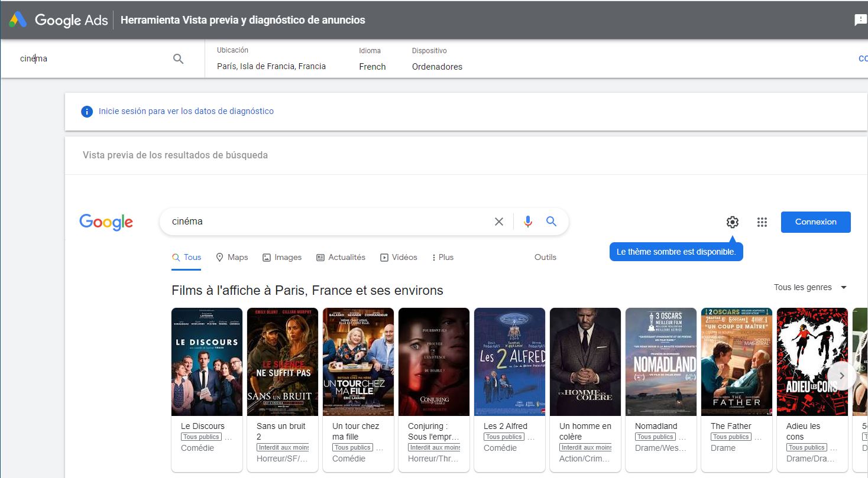868x478 pixels.
Task: Open the Le Discours movie poster
Action: (x=207, y=362)
